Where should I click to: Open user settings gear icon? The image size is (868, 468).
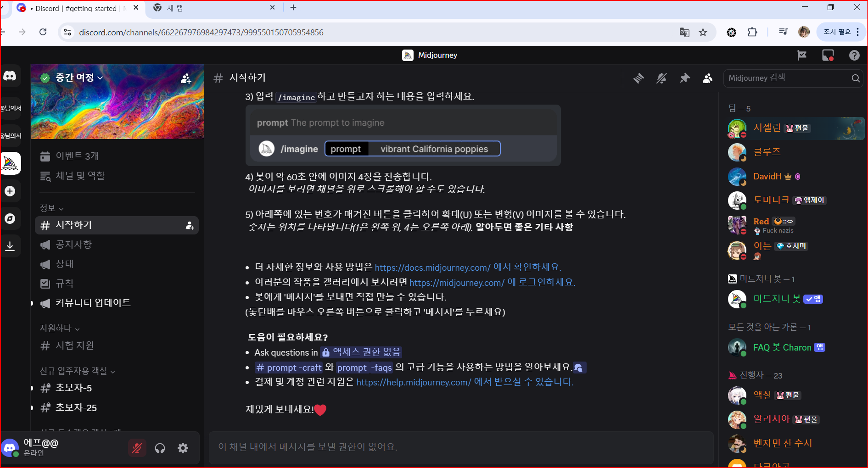point(183,448)
